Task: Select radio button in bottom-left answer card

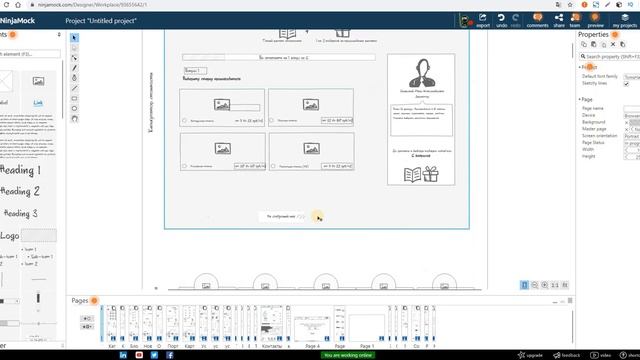Action: tap(184, 166)
